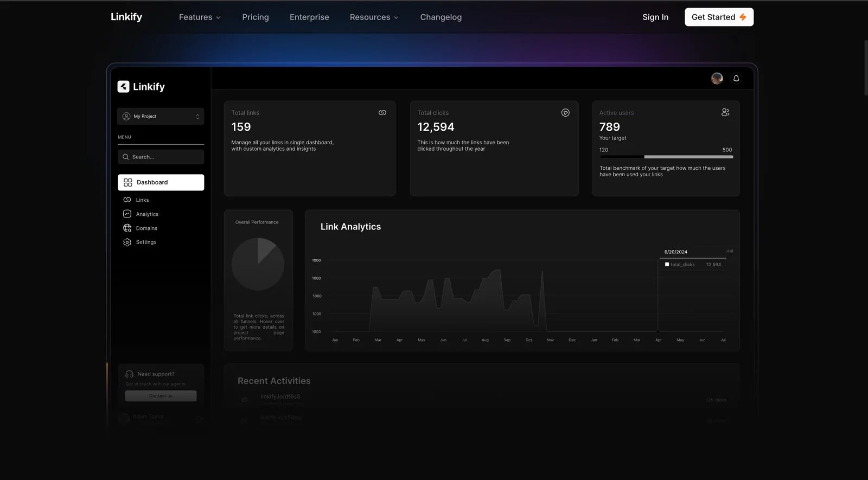Click the Analytics chart icon in sidebar

[x=127, y=214]
